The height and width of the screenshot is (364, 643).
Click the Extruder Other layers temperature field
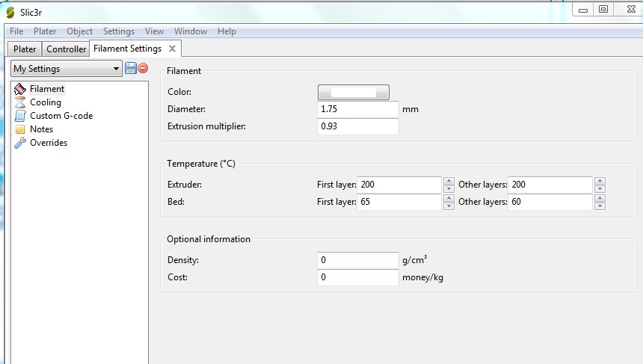pos(550,185)
